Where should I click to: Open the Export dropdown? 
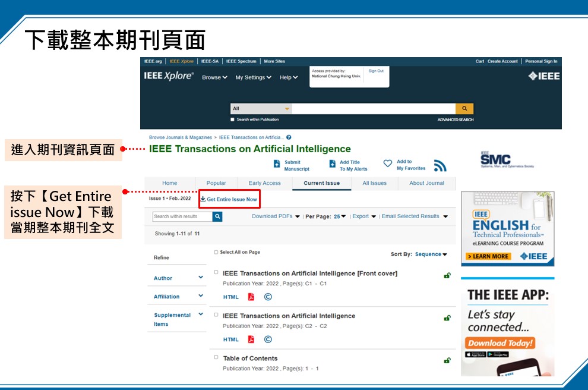(364, 216)
